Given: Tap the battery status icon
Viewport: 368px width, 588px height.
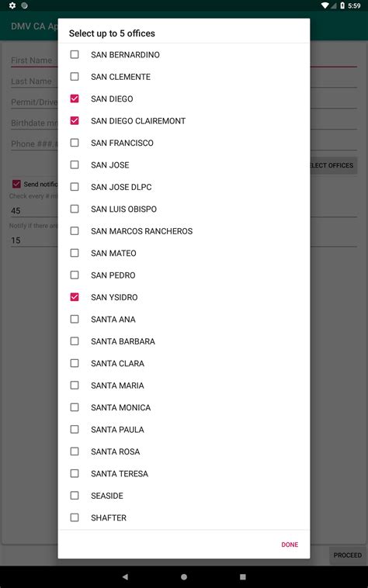Looking at the screenshot, I should pos(342,5).
